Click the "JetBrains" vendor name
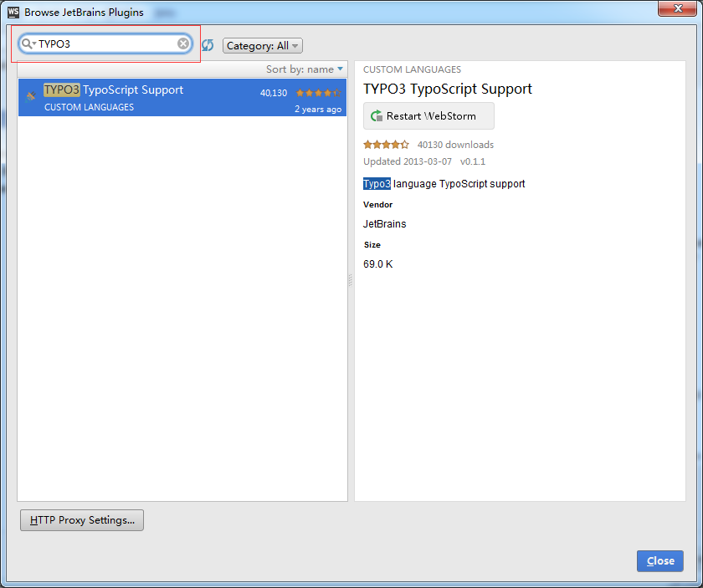Screen dimensions: 703x588 click(385, 224)
